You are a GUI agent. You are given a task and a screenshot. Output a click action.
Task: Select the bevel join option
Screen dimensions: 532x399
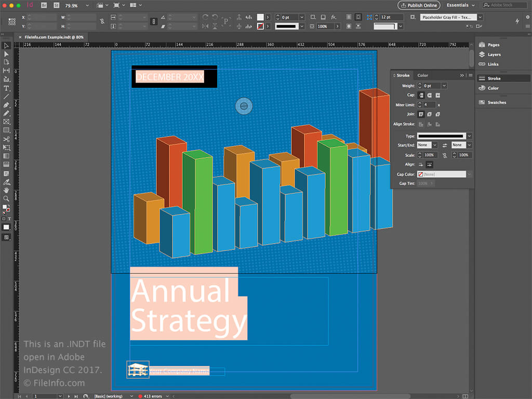pos(437,114)
